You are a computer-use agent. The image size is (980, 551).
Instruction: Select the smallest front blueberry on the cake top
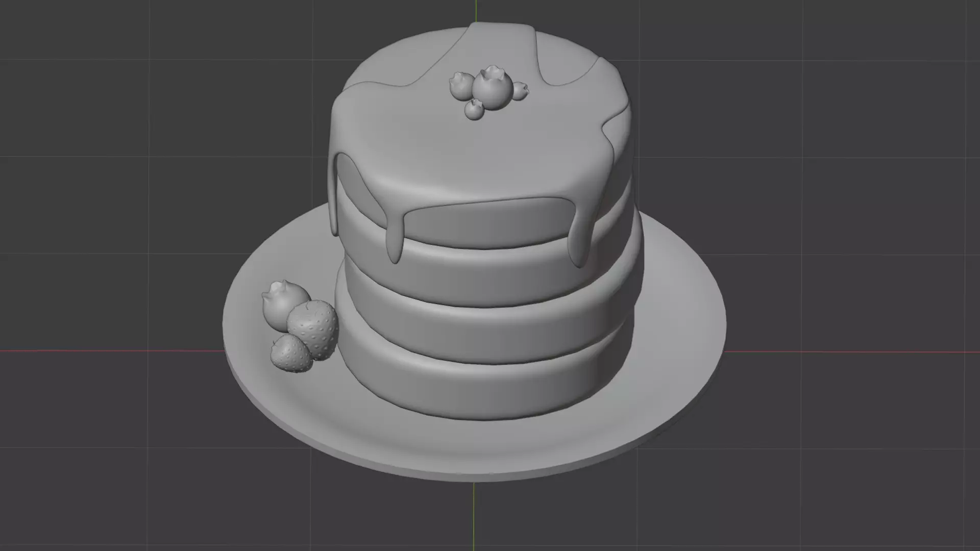[474, 110]
